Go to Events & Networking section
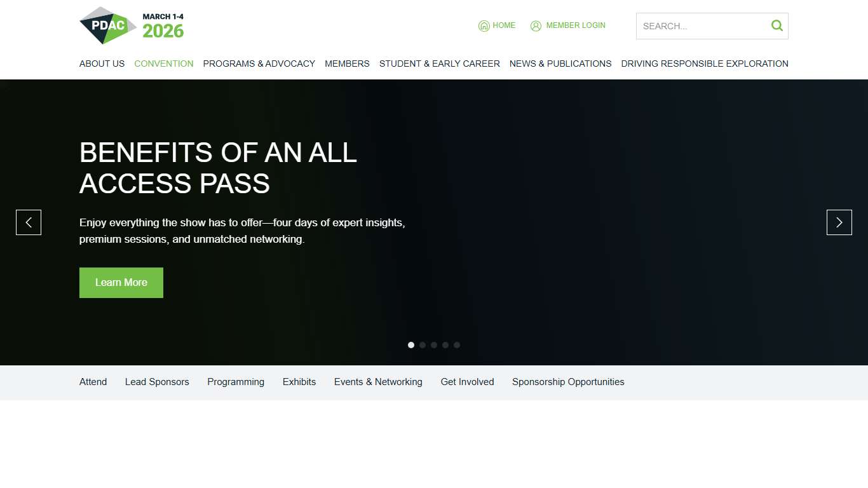 point(378,382)
